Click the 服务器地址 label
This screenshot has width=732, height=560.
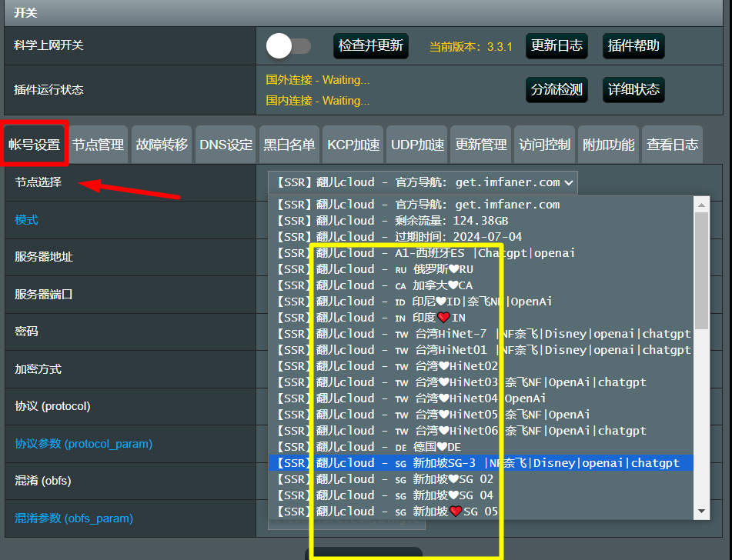[44, 257]
